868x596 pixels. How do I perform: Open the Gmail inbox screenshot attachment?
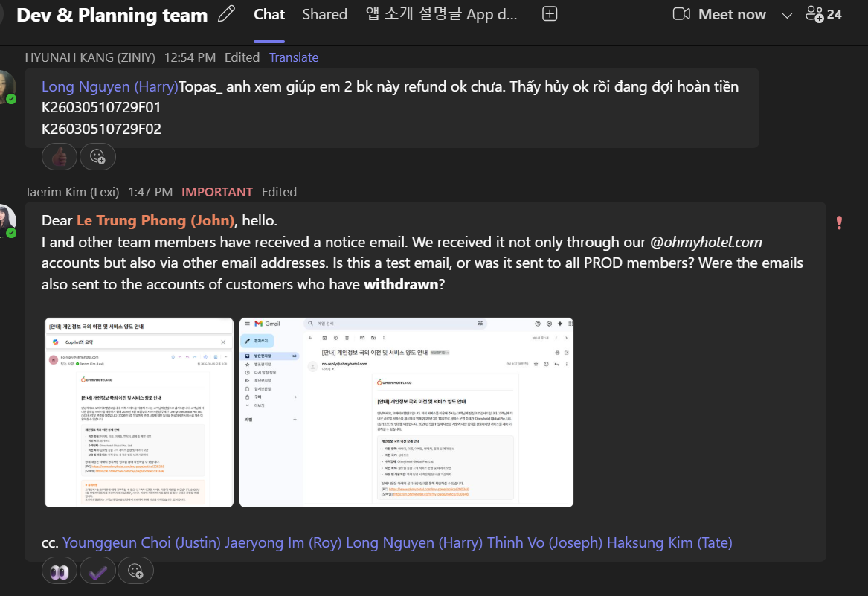coord(406,413)
